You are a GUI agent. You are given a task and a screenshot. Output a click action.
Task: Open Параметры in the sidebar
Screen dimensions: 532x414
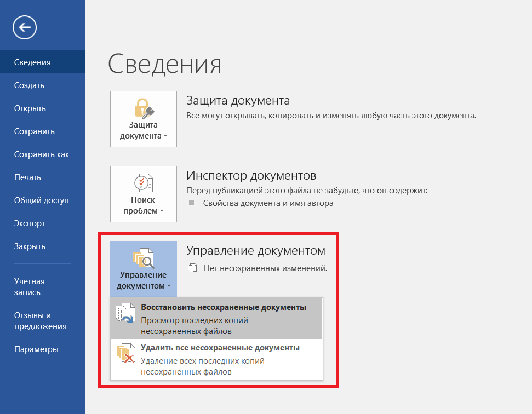click(x=43, y=349)
